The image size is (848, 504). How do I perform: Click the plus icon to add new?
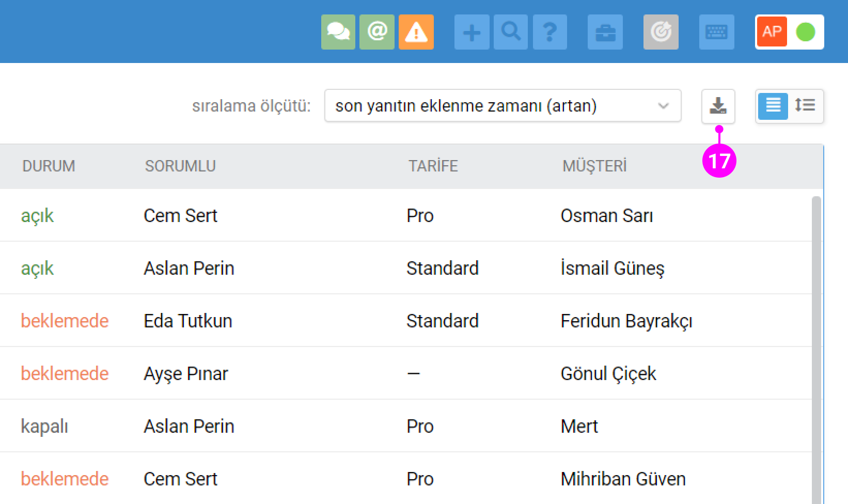(472, 32)
